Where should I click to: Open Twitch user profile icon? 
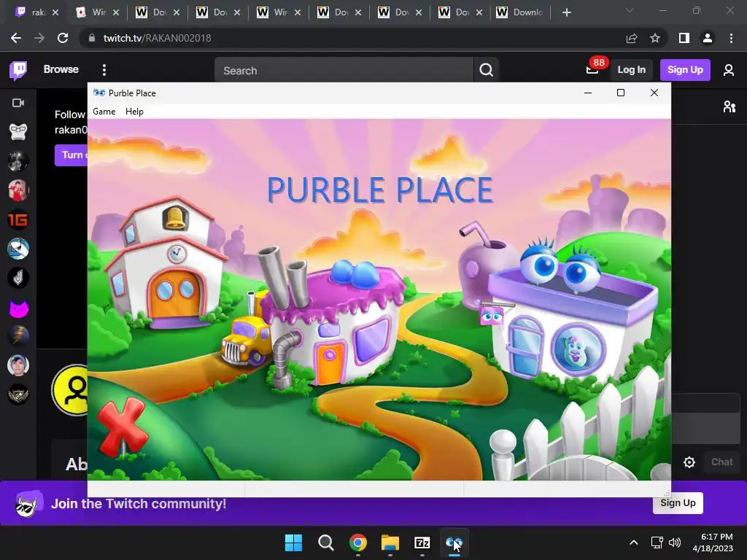coord(729,71)
